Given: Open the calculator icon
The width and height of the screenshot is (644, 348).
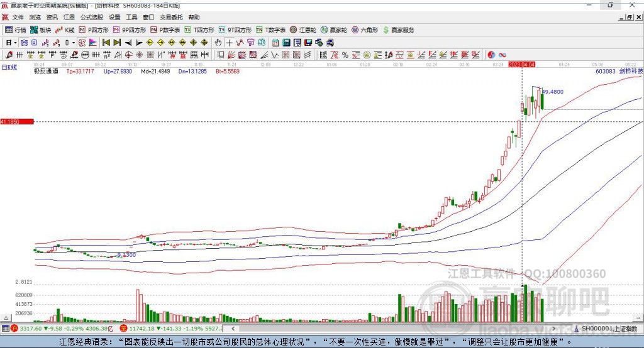Looking at the screenshot, I should click(287, 43).
